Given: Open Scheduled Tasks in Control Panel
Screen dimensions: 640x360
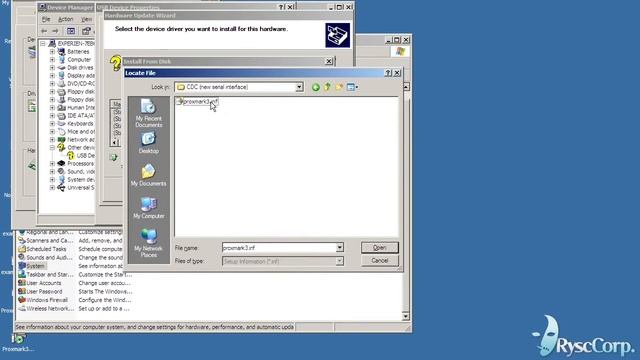Looking at the screenshot, I should point(42,249).
